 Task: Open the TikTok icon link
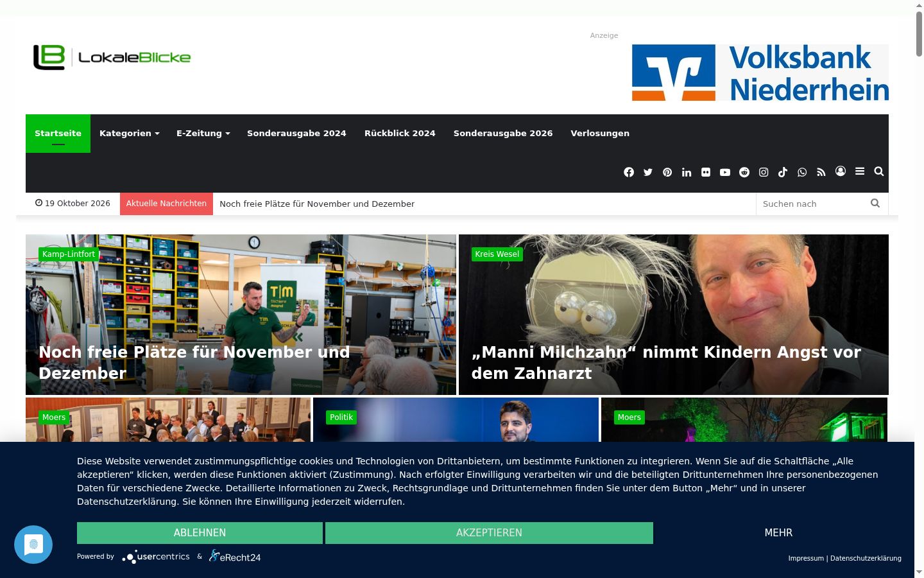pyautogui.click(x=783, y=172)
